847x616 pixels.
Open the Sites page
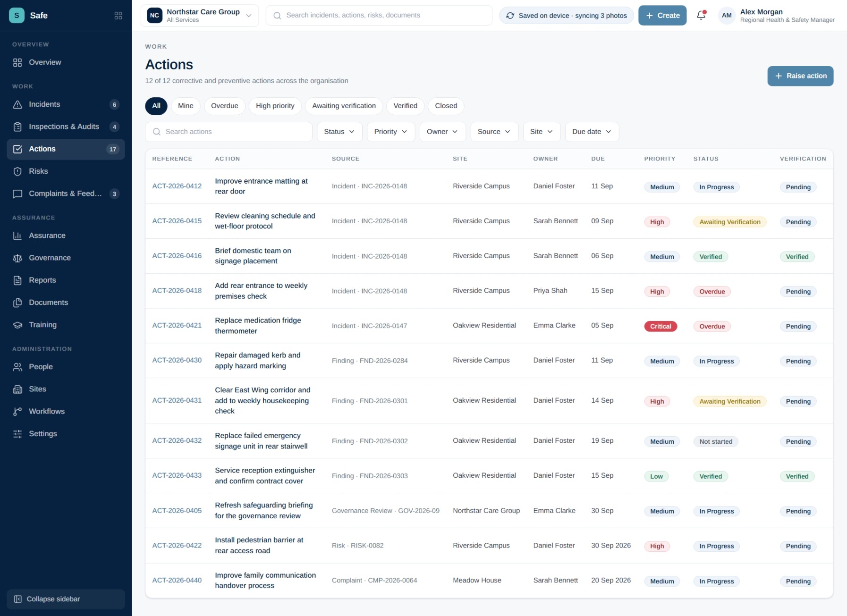click(66, 389)
